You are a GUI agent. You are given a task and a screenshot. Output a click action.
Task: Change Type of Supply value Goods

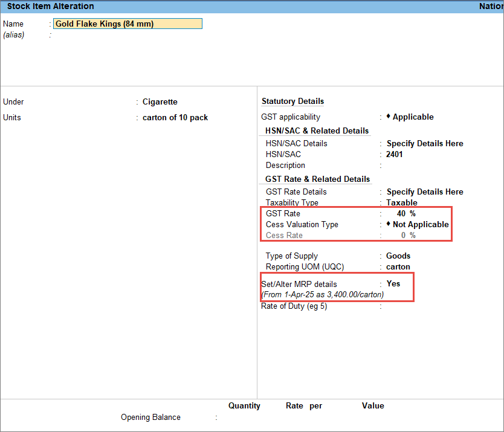[x=398, y=256]
